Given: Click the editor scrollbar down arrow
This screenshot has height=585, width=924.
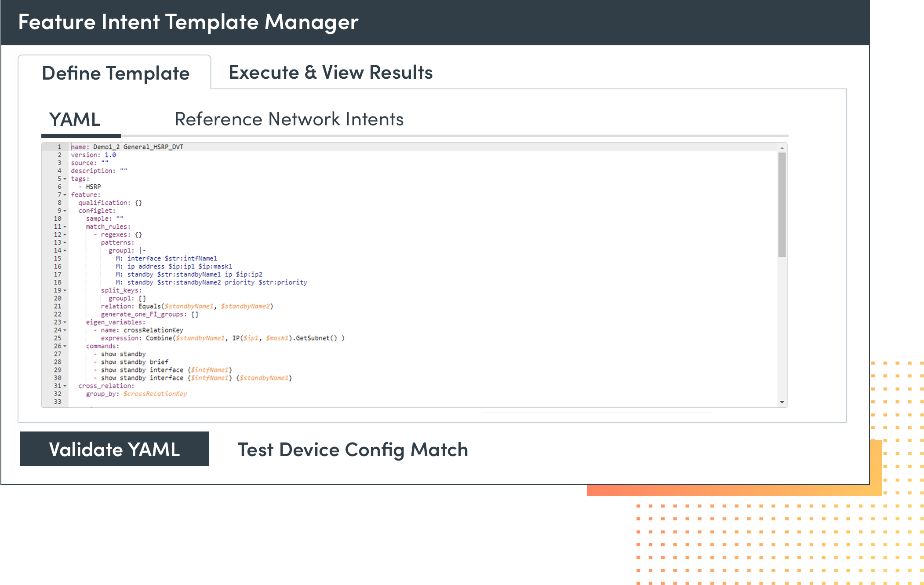Looking at the screenshot, I should [782, 402].
